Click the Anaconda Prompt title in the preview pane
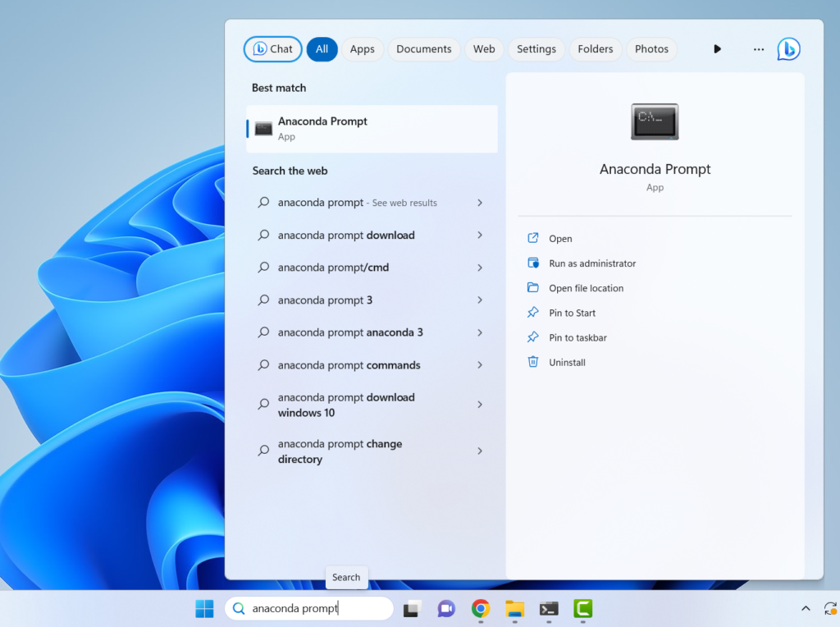 [655, 169]
